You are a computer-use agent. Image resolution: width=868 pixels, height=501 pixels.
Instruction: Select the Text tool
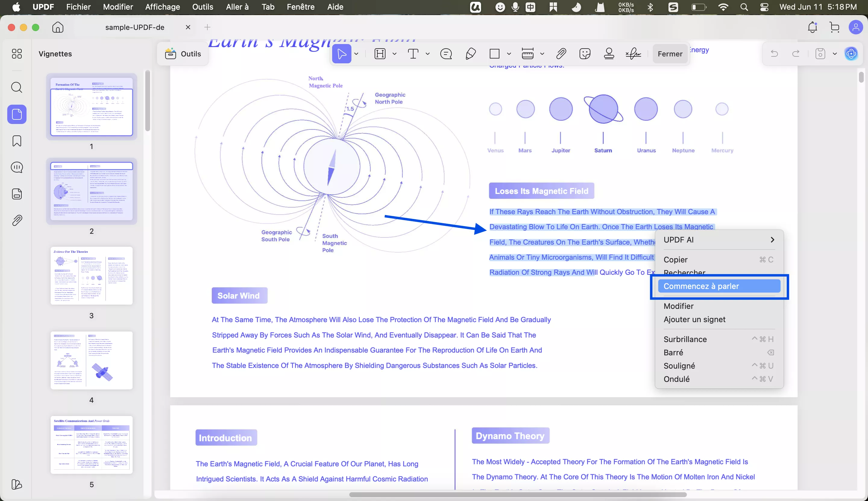414,54
